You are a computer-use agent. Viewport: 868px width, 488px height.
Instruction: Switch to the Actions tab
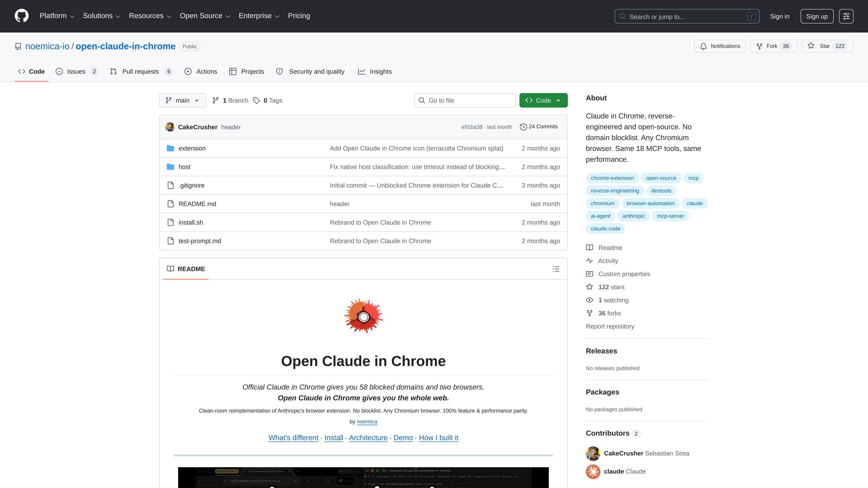click(201, 71)
